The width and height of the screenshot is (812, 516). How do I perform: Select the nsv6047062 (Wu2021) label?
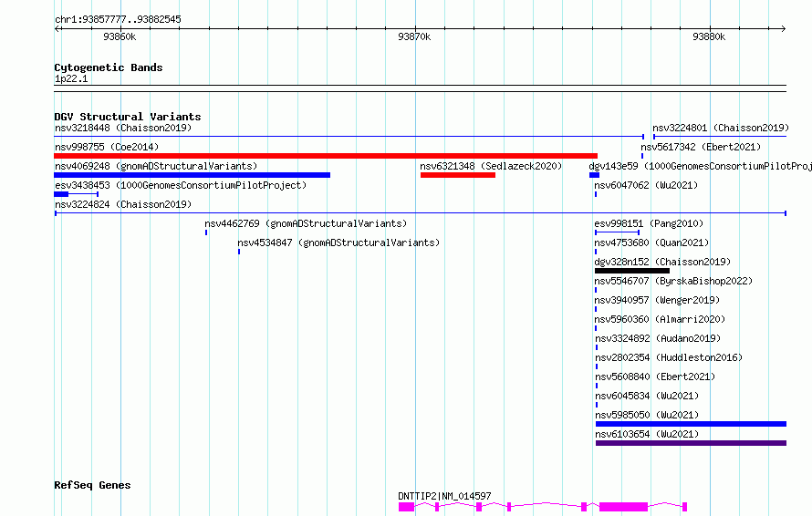coord(646,185)
